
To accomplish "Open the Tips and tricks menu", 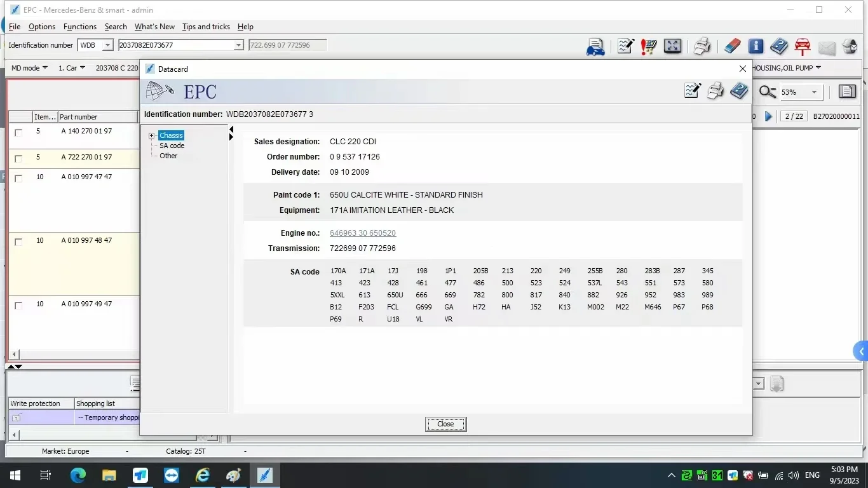I will pos(206,27).
